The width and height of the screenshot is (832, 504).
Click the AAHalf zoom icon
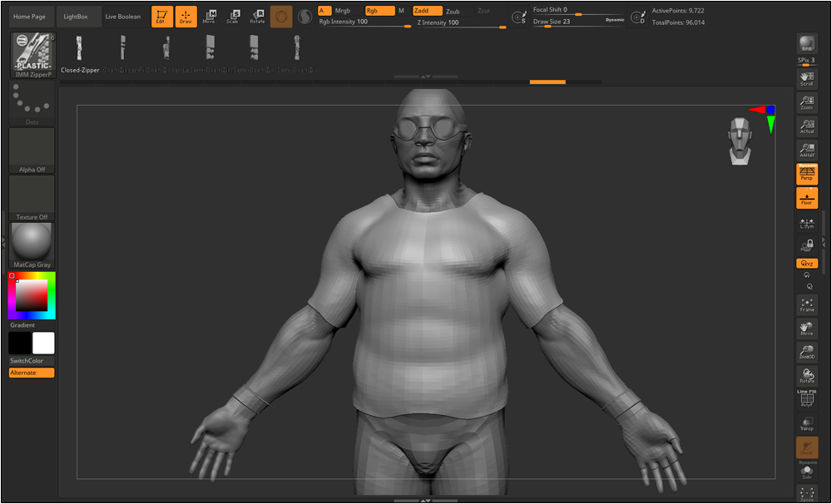click(x=806, y=151)
